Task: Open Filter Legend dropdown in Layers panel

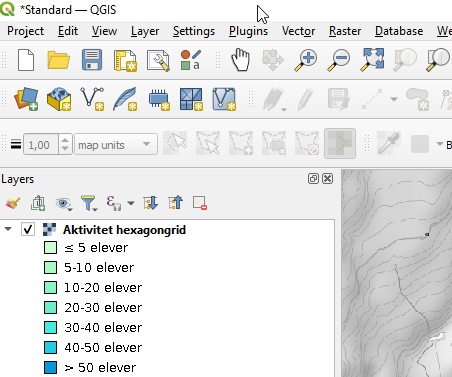Action: click(89, 203)
